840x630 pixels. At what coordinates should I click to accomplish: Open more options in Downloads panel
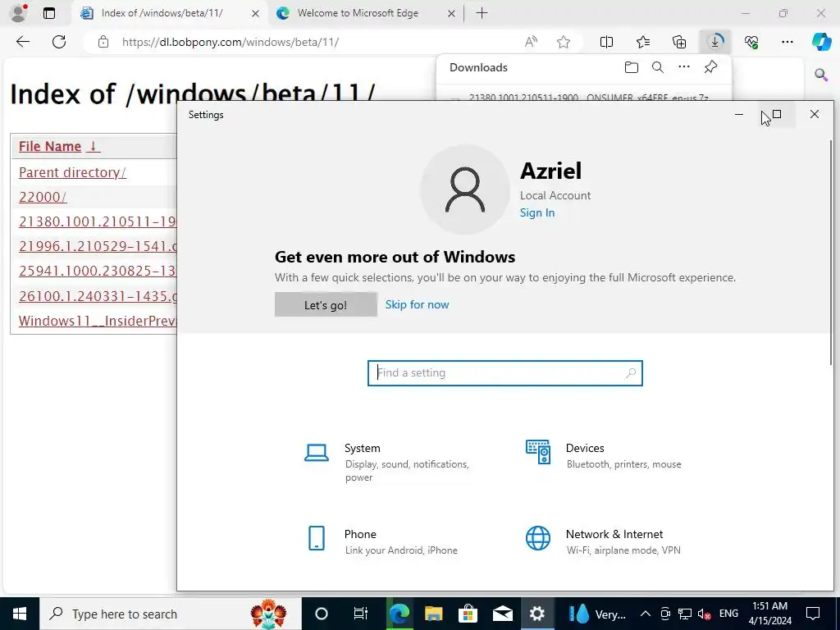[x=684, y=67]
